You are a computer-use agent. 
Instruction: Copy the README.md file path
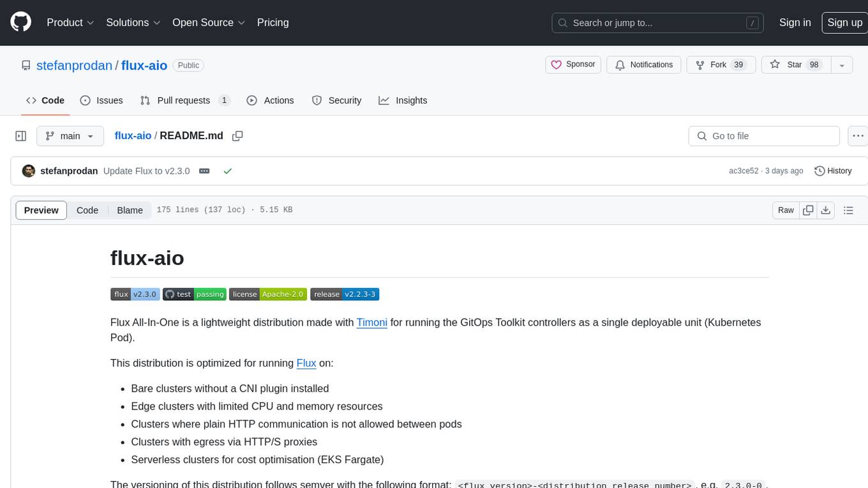point(237,136)
